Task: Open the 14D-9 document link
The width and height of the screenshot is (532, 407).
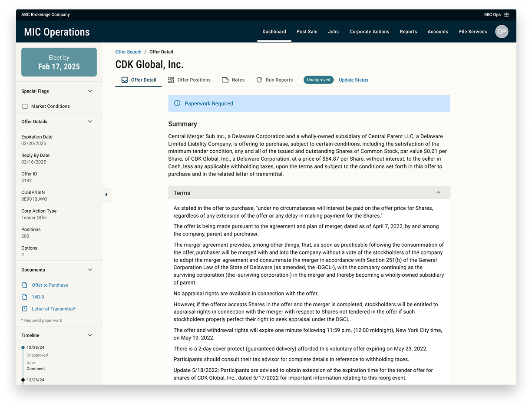Action: coord(38,297)
